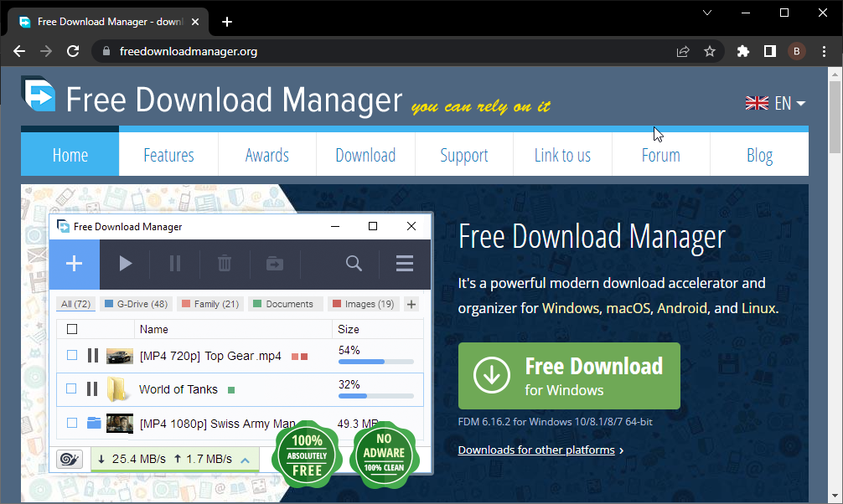Open the Download menu item
The height and width of the screenshot is (504, 843).
[x=365, y=154]
